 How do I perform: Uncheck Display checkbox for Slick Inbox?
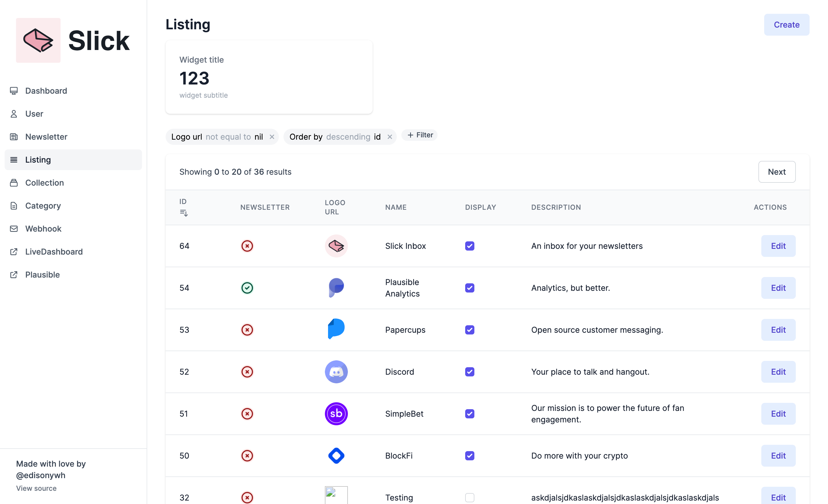pyautogui.click(x=469, y=246)
